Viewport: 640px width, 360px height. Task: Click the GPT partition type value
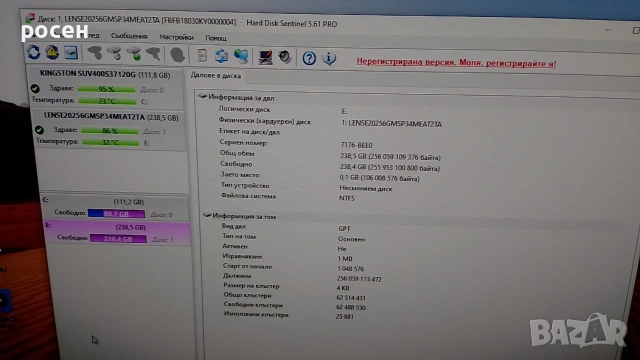tap(344, 229)
